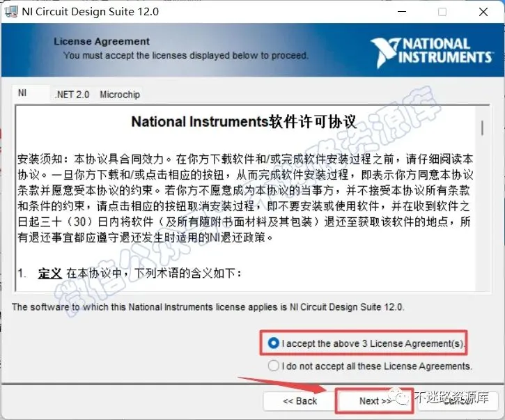Click the National Instruments logo
This screenshot has height=420, width=505.
coord(431,52)
